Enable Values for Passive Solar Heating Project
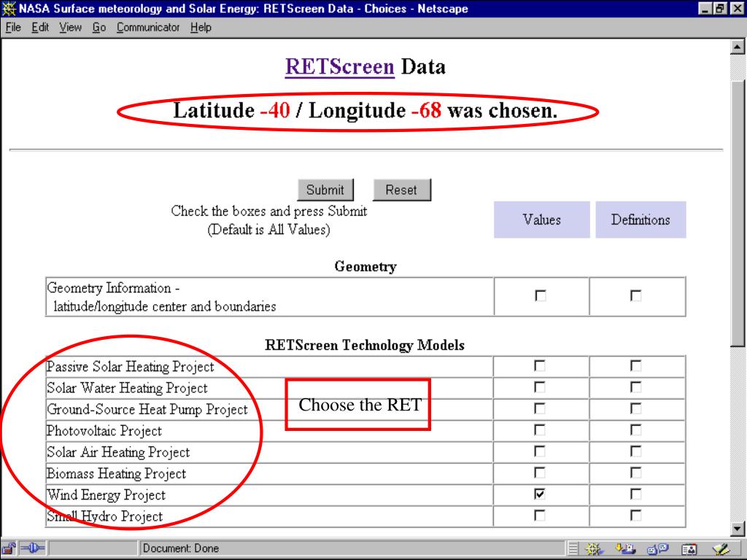The width and height of the screenshot is (747, 560). tap(539, 366)
